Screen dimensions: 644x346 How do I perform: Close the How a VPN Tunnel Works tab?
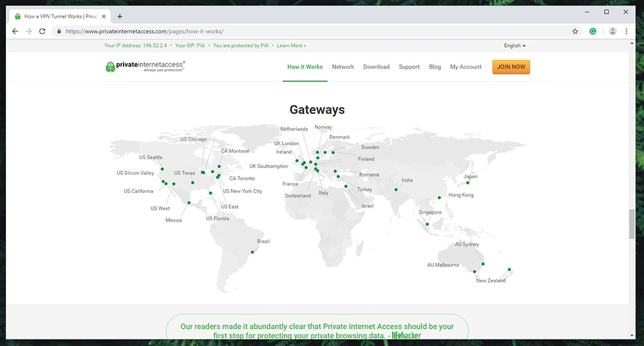click(x=104, y=17)
